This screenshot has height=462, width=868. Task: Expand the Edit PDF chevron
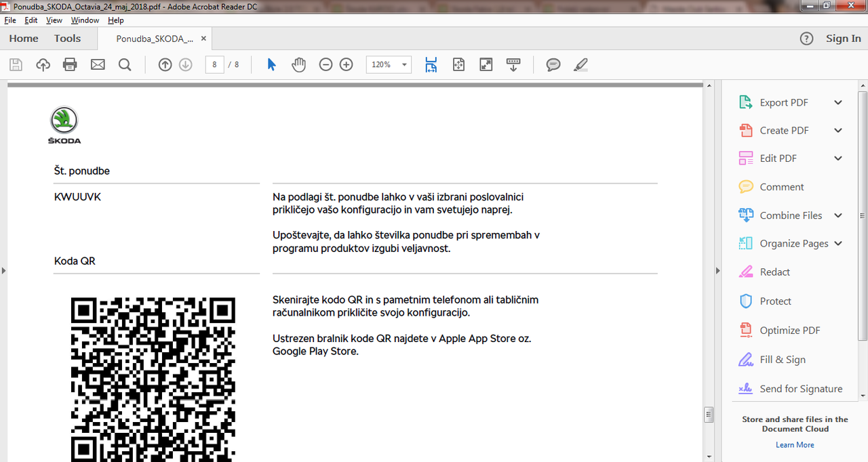(838, 159)
